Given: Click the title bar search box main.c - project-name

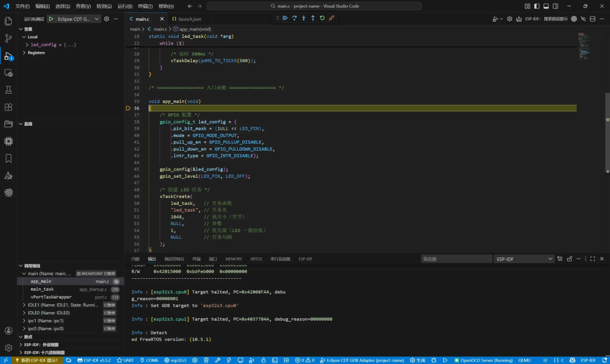Looking at the screenshot, I should [314, 6].
